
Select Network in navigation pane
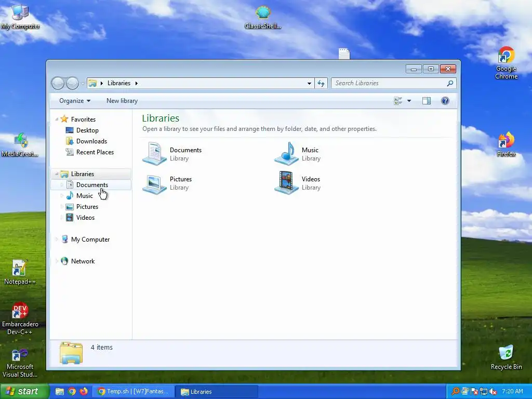(83, 261)
